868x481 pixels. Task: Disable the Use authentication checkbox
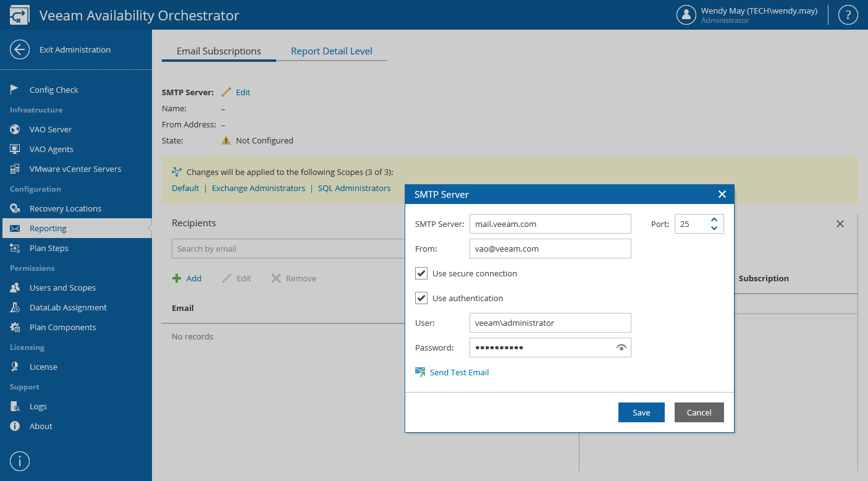click(421, 298)
